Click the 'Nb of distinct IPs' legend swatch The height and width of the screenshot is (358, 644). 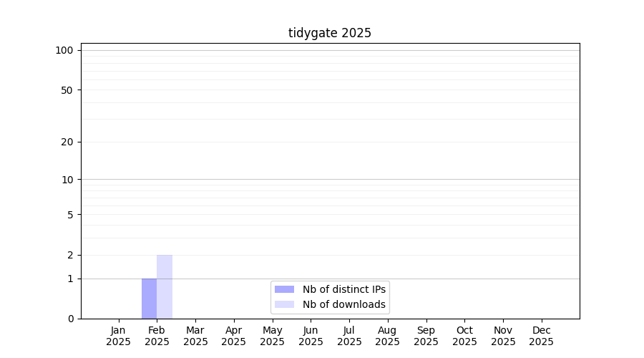coord(284,289)
